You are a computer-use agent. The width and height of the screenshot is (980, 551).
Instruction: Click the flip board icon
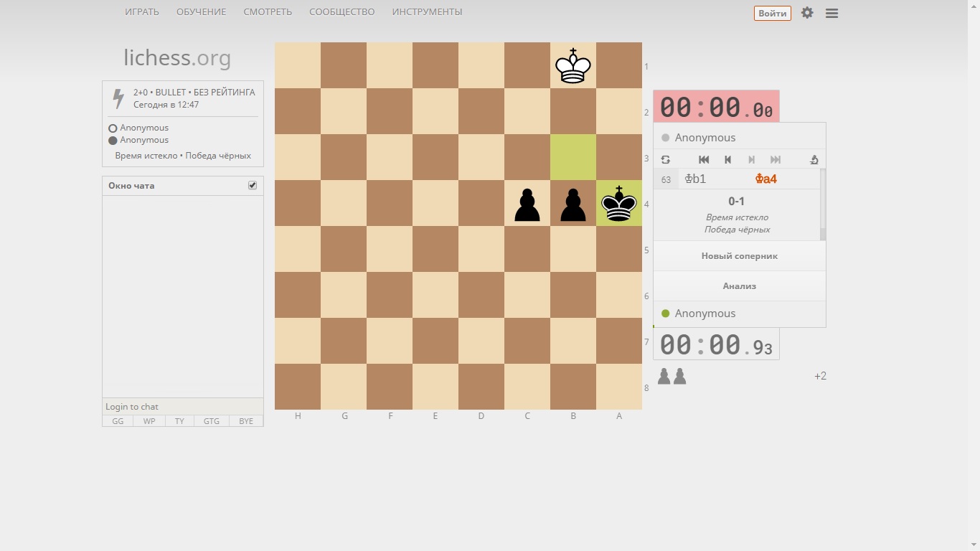[665, 160]
